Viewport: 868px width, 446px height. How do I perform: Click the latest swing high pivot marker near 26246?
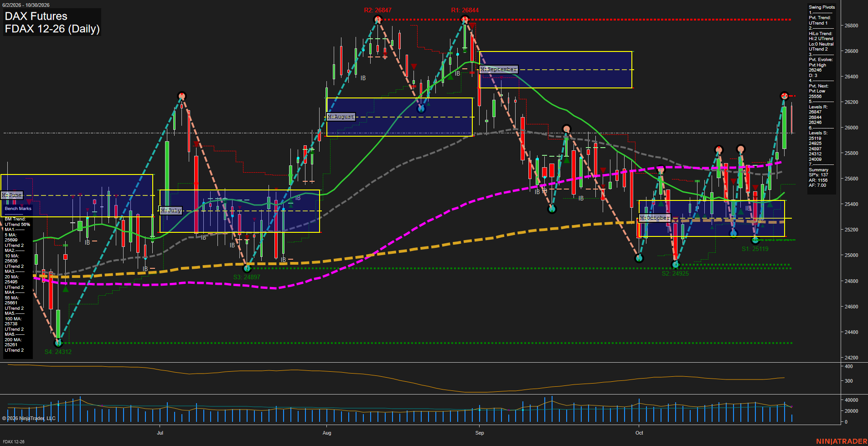pyautogui.click(x=784, y=96)
